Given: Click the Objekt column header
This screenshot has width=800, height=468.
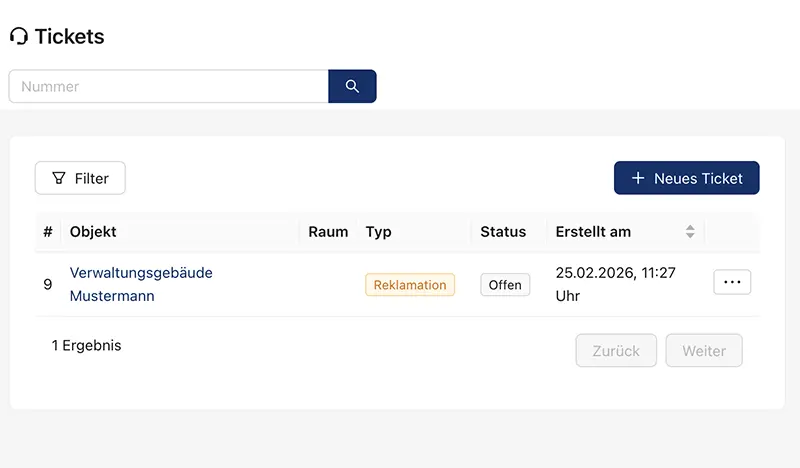Looking at the screenshot, I should coord(93,232).
